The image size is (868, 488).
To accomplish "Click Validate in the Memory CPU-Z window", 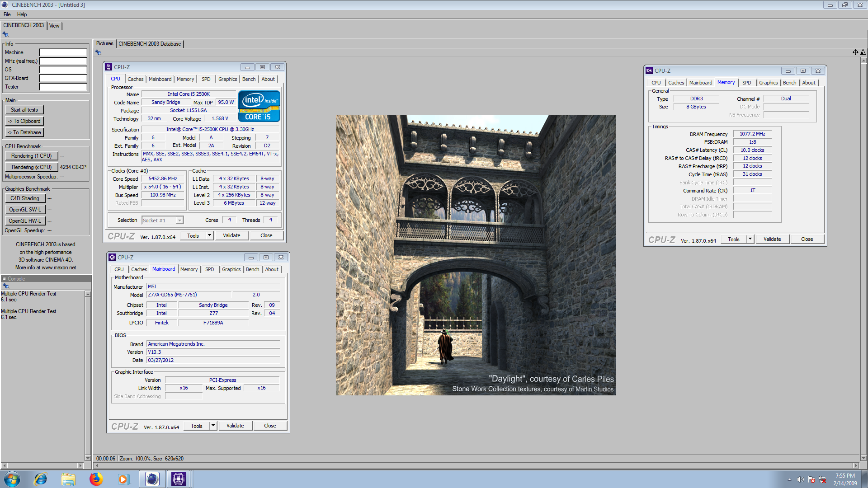I will point(772,239).
